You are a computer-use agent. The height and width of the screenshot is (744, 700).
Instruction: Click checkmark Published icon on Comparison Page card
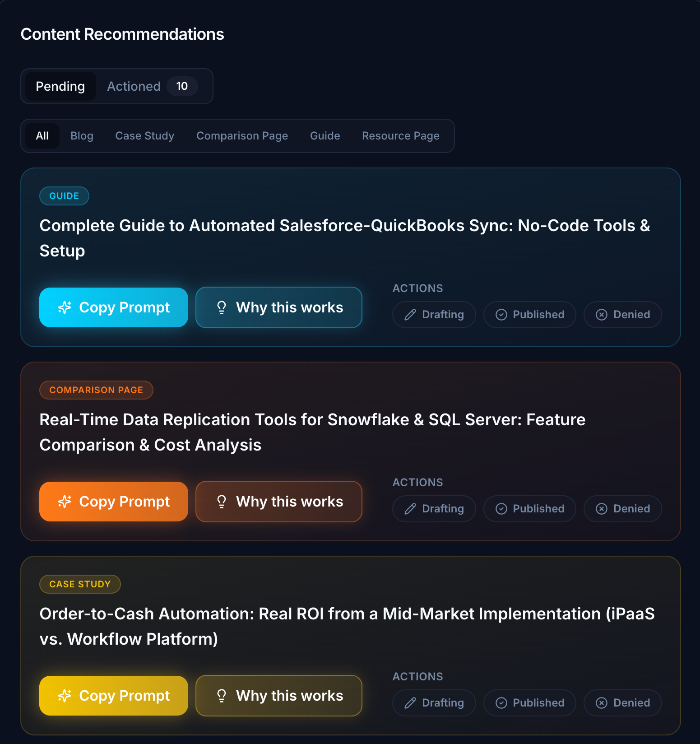point(501,509)
